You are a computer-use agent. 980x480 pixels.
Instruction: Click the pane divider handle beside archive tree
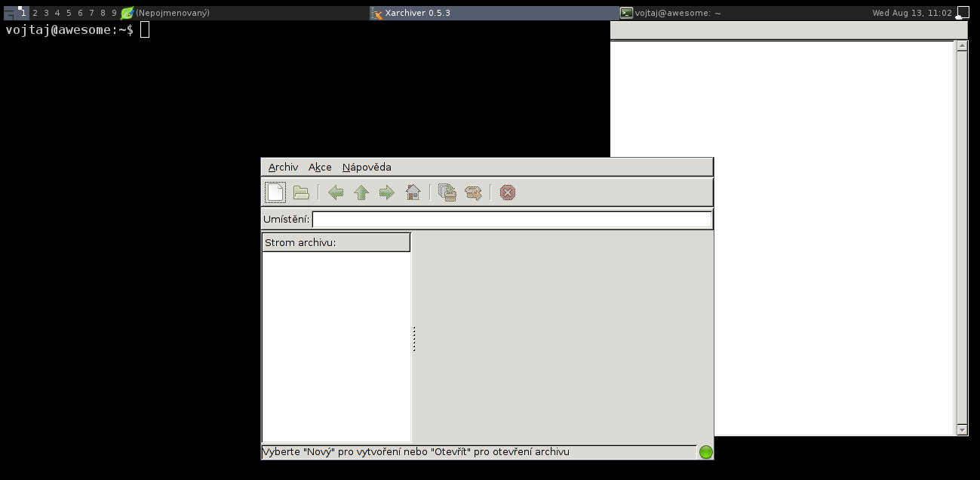pos(414,339)
